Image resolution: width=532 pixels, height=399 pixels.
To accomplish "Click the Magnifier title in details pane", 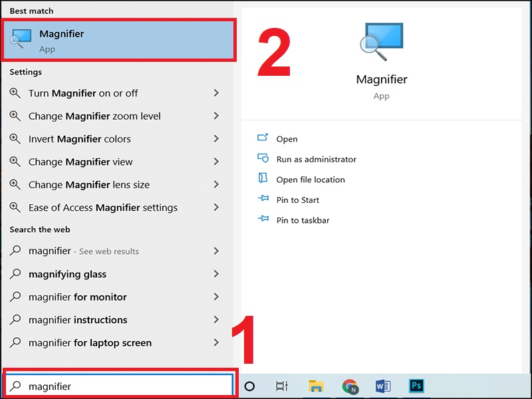I will point(382,79).
